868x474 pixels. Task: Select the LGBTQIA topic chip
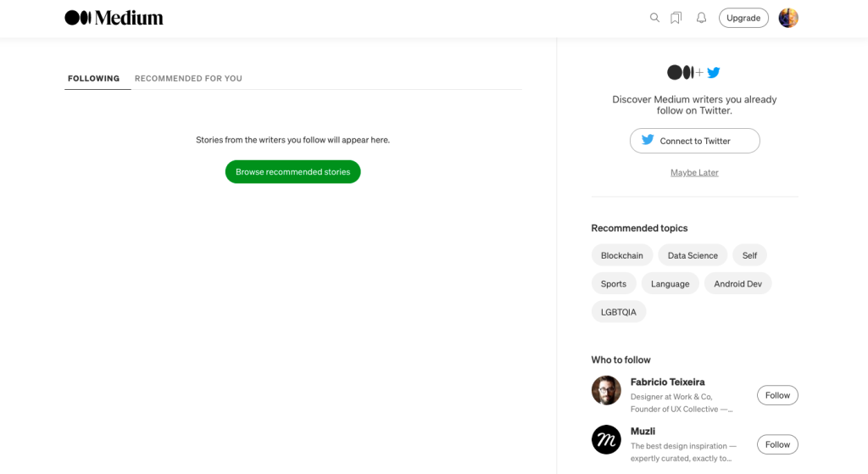(618, 312)
